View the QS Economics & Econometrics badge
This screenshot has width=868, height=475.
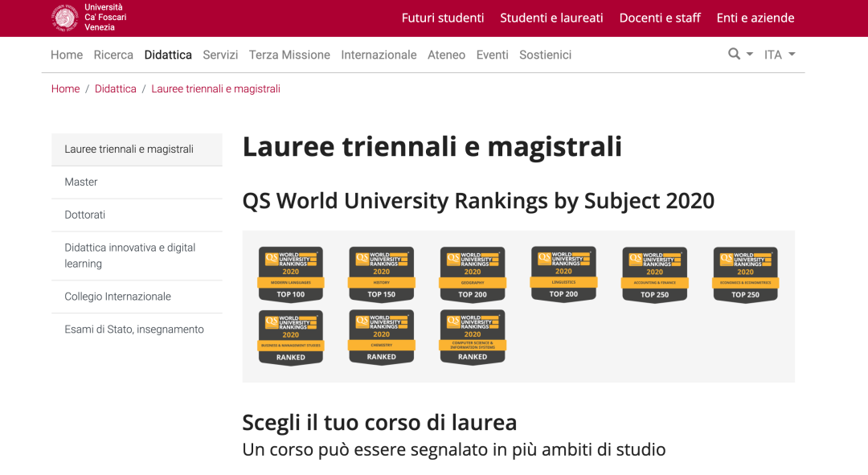(x=746, y=275)
